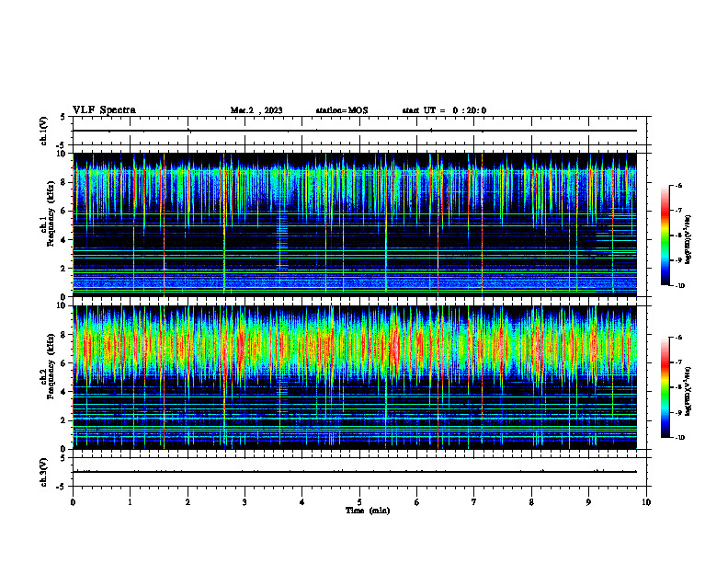The width and height of the screenshot is (728, 563).
Task: Select the date text "Mar.2 , 2023"
Action: coord(256,110)
